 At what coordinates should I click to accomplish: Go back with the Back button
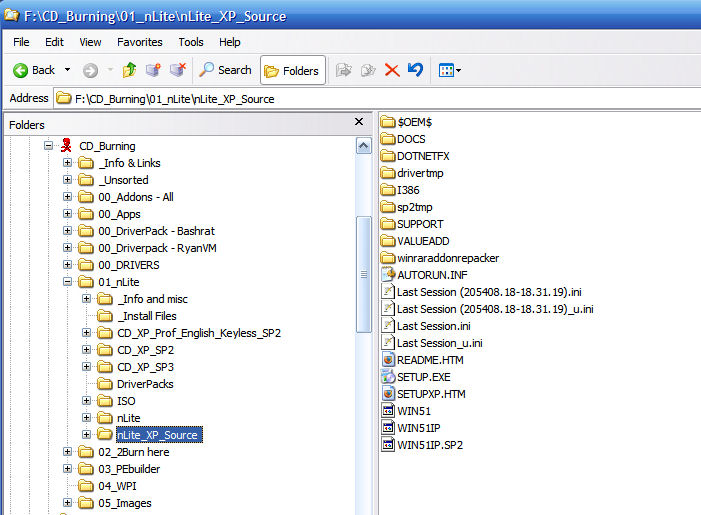click(x=34, y=70)
